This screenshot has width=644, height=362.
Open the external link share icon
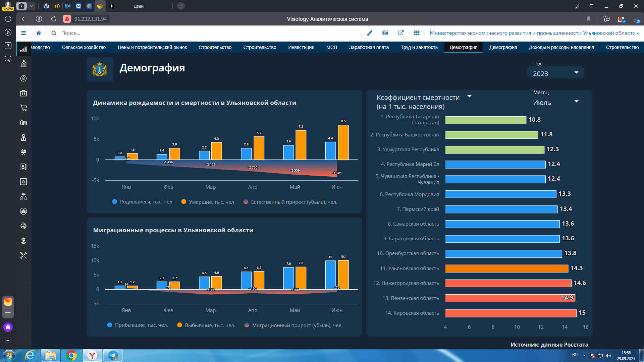click(x=401, y=33)
